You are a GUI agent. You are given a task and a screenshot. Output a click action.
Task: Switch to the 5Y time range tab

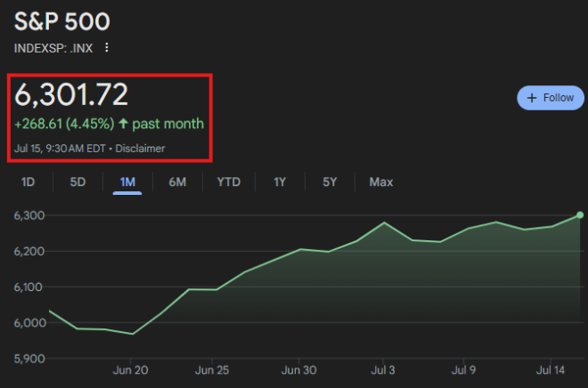pos(330,182)
